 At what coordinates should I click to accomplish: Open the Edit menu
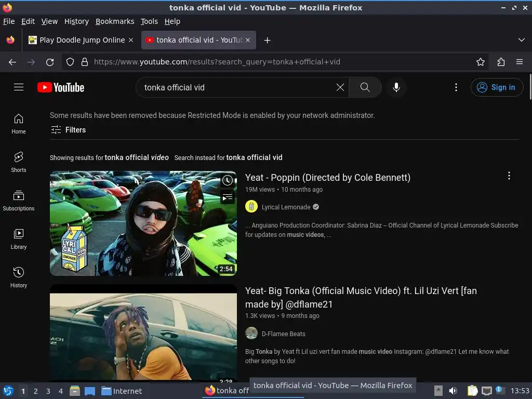point(28,21)
